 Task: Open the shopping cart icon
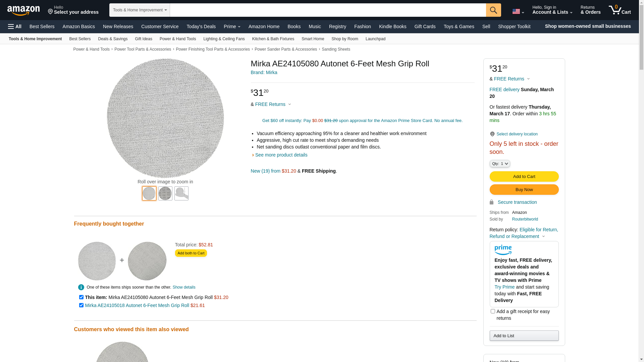619,10
